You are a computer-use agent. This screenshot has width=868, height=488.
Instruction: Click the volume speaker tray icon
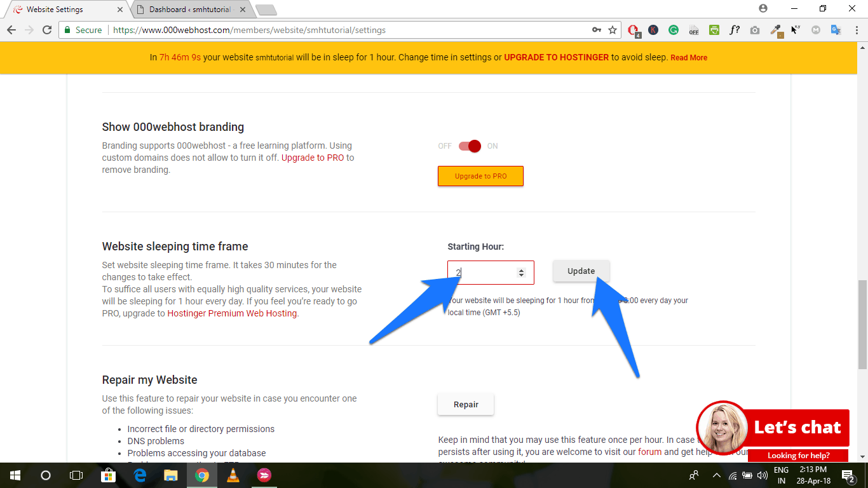click(x=763, y=475)
